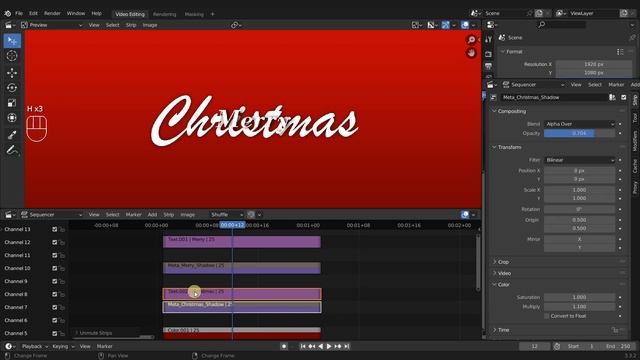Toggle strip mute checkbox next to strip name
This screenshot has width=640, height=360.
[623, 97]
